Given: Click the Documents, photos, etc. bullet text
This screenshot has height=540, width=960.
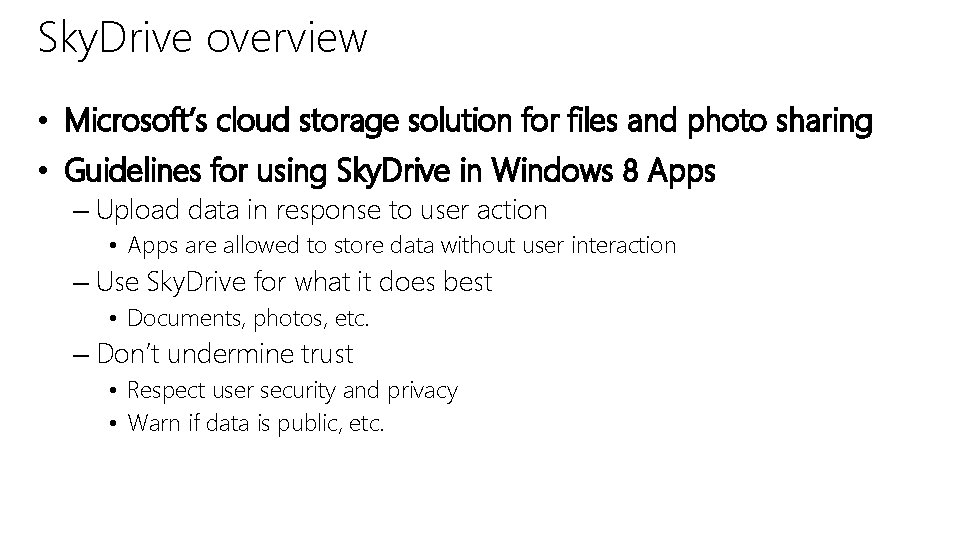Looking at the screenshot, I should point(248,318).
